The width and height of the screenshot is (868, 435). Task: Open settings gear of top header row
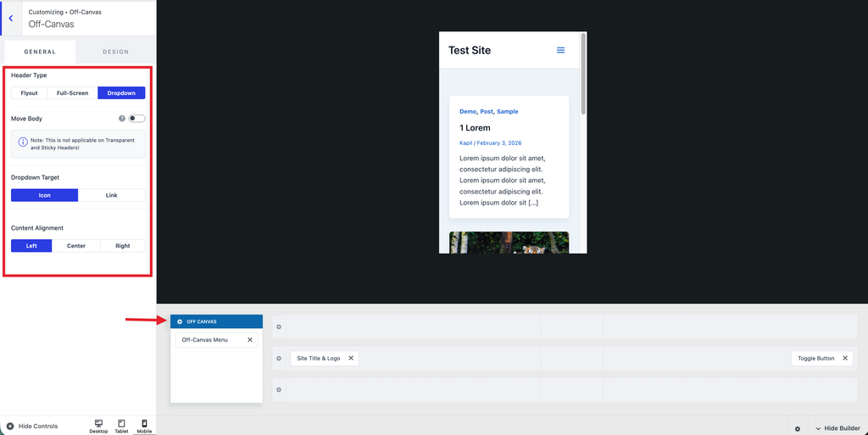coord(279,326)
